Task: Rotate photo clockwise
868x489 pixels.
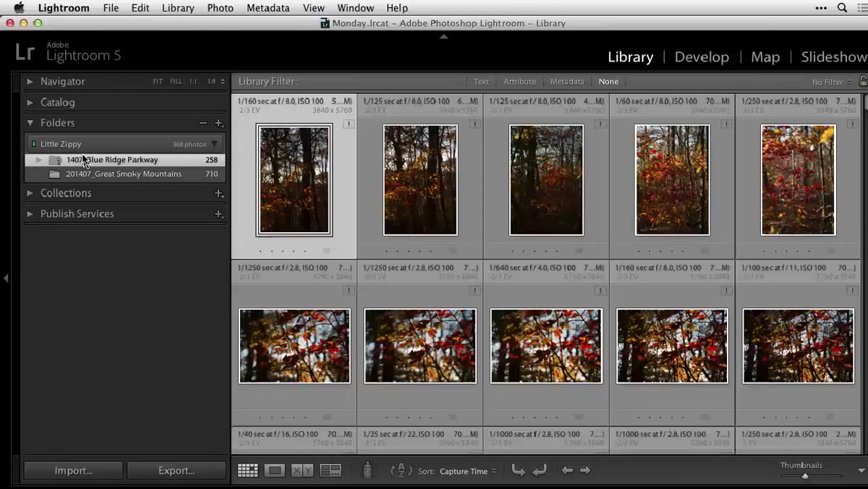Action: (x=540, y=470)
